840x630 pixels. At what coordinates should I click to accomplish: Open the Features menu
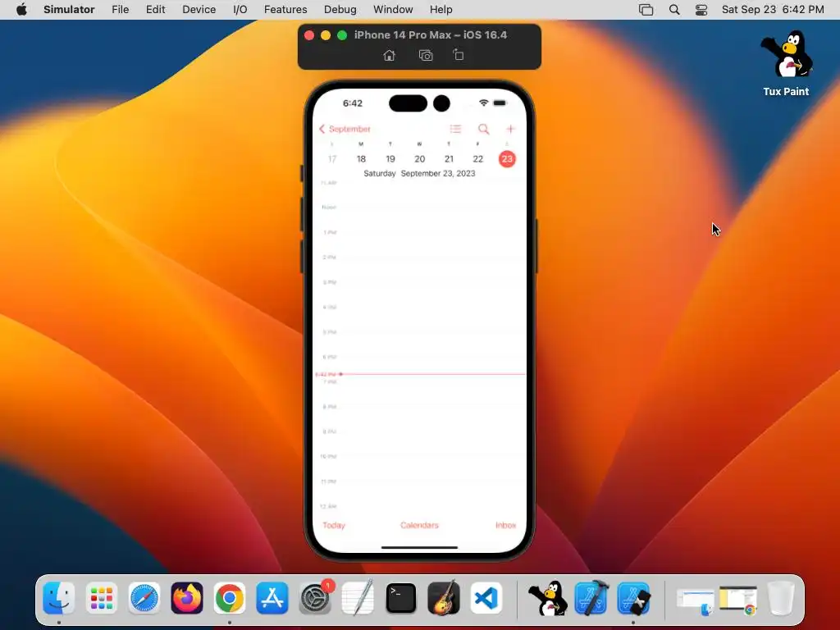point(285,10)
